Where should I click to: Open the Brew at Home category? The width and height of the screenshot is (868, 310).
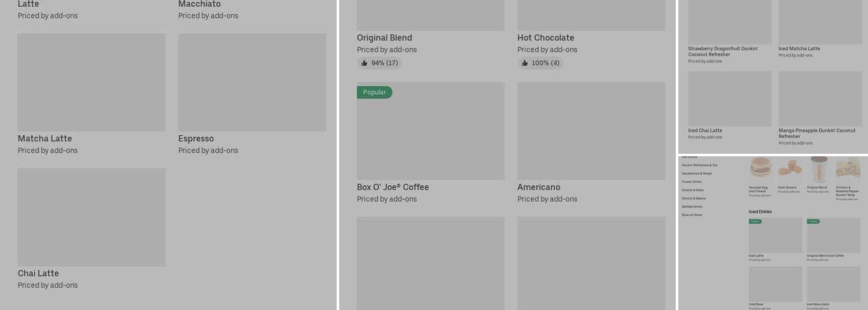click(692, 215)
